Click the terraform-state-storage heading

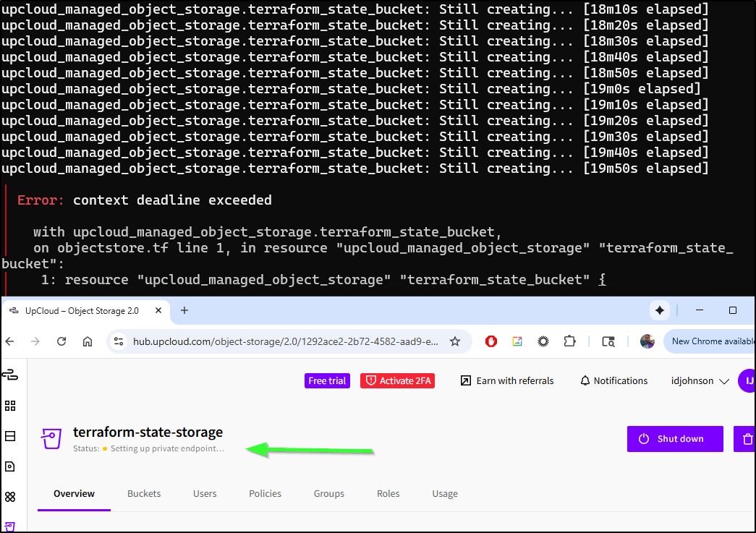[148, 432]
